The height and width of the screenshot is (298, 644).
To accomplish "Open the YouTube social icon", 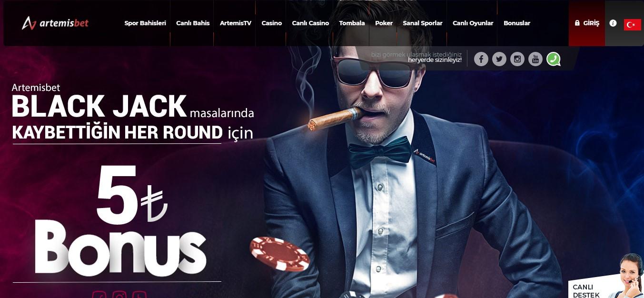I will coord(535,59).
